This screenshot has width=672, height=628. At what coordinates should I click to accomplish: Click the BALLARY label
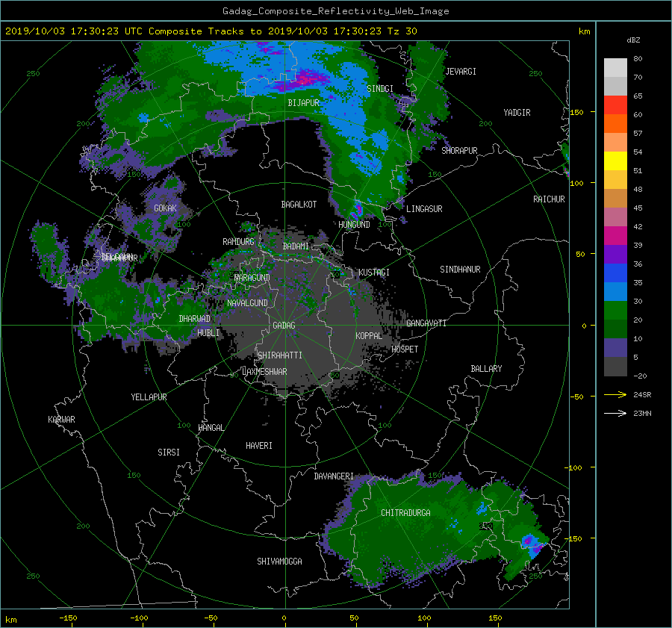tap(486, 369)
